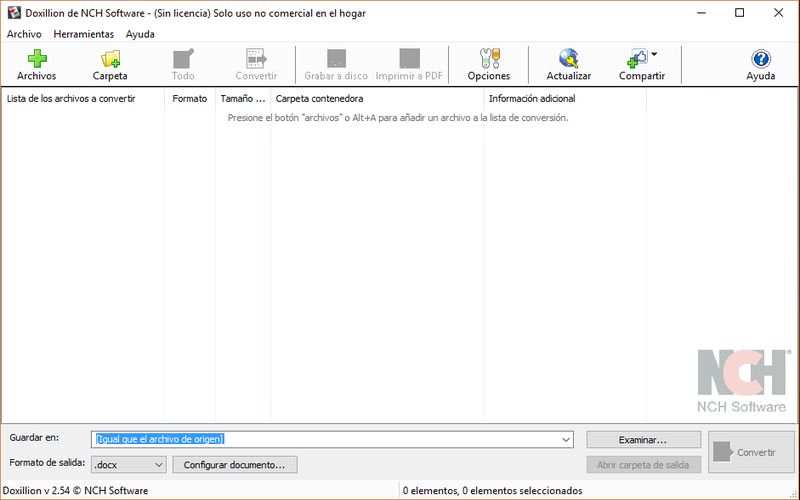Image resolution: width=800 pixels, height=500 pixels.
Task: Click the 'Presione el botón archivos' hint text
Action: tap(398, 117)
